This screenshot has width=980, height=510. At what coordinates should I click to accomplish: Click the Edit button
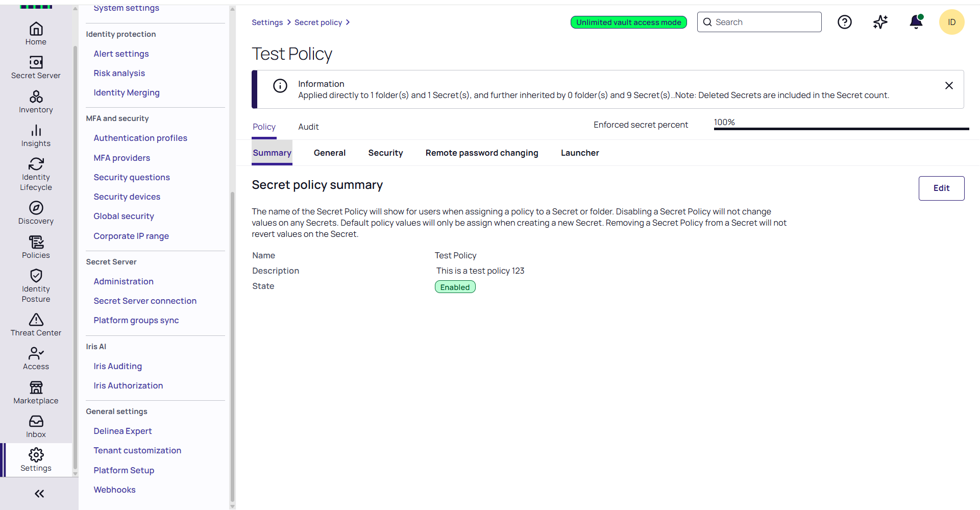[x=941, y=188]
